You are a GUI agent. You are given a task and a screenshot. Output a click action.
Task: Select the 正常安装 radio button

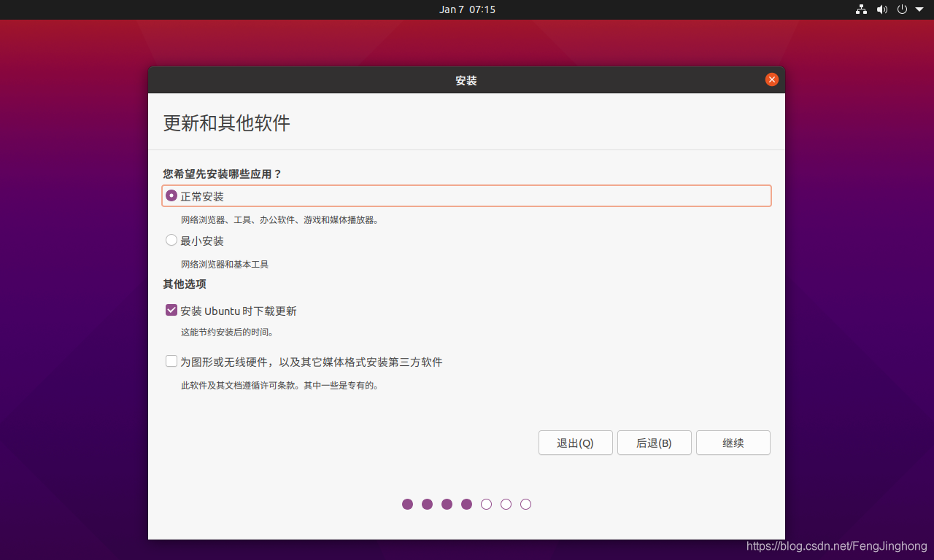point(171,195)
